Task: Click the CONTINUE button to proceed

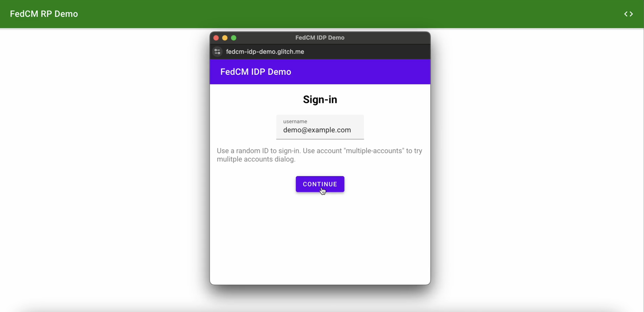Action: pos(320,184)
